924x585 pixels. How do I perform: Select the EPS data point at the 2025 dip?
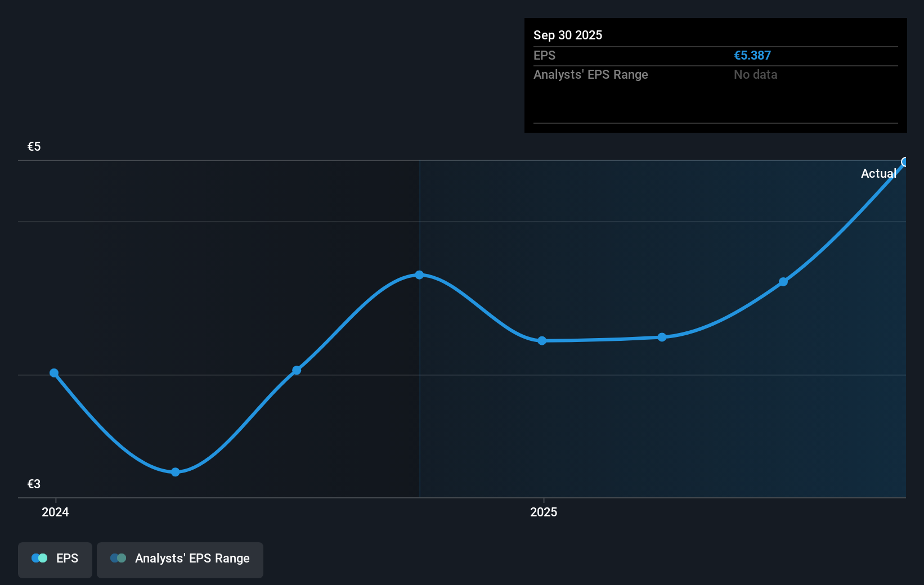click(x=541, y=341)
